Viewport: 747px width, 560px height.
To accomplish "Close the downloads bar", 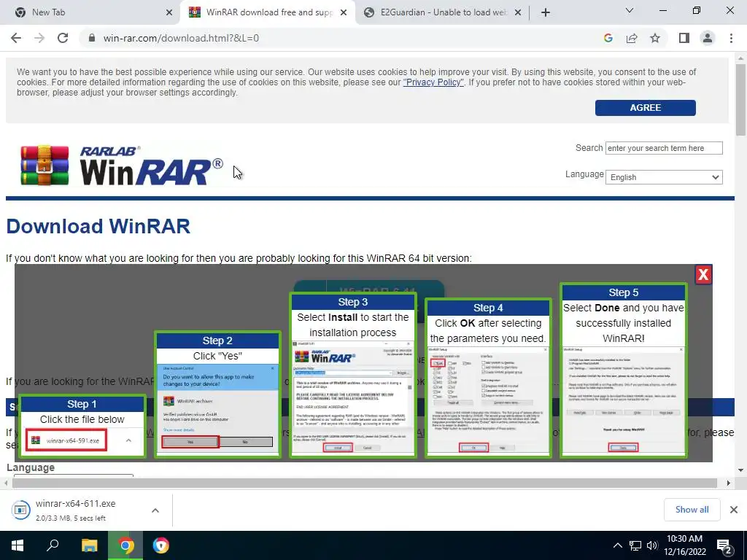I will [734, 510].
